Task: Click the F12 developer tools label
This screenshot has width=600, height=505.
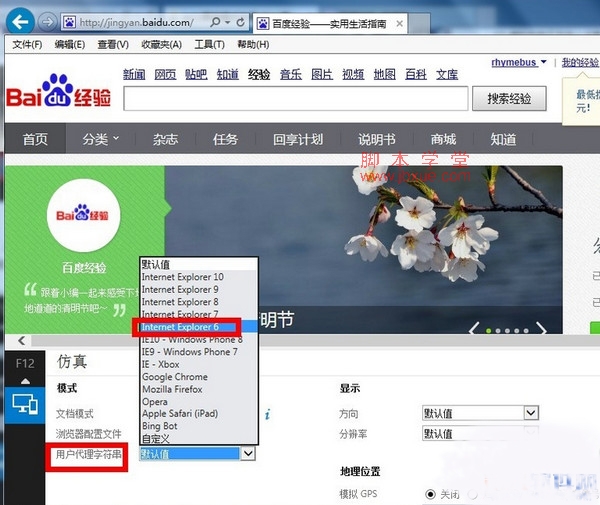Action: 25,363
